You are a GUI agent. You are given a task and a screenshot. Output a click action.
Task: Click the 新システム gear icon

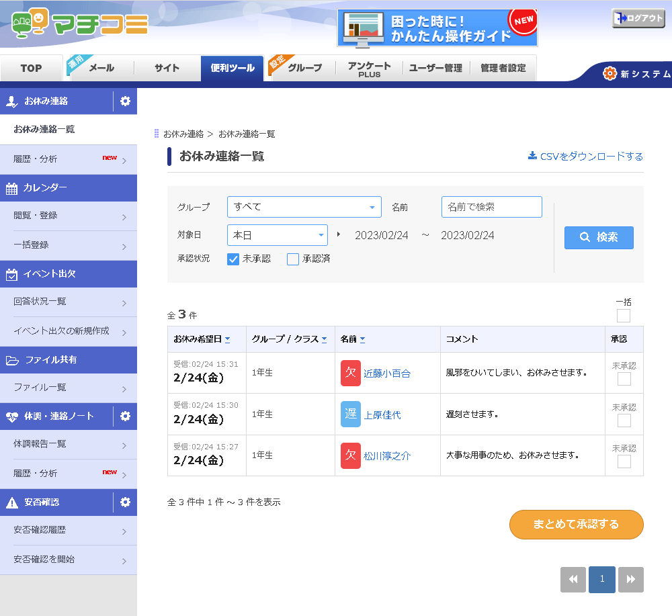tap(610, 74)
